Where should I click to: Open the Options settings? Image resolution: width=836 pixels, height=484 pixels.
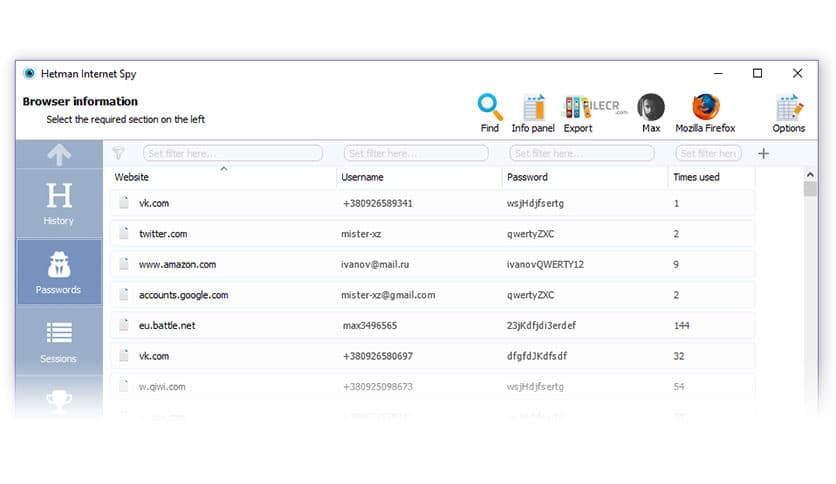point(789,113)
